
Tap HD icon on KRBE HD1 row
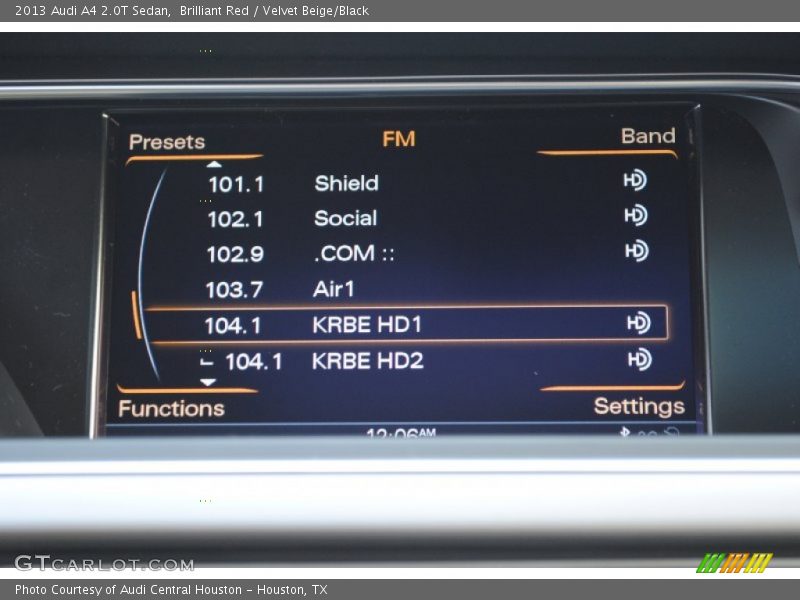[x=639, y=323]
